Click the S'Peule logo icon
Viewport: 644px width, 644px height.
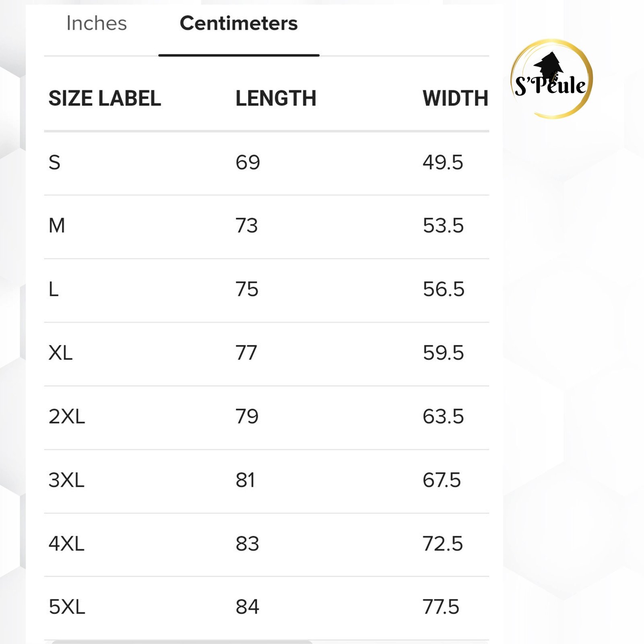coord(551,79)
